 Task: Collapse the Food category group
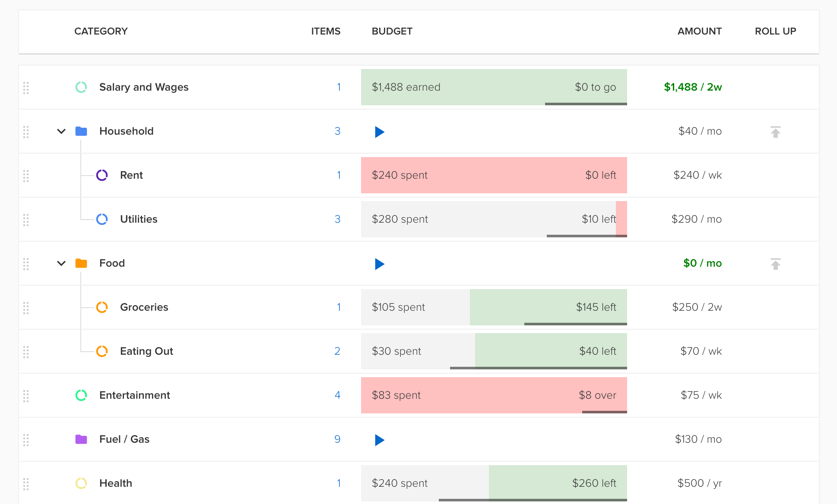tap(61, 263)
